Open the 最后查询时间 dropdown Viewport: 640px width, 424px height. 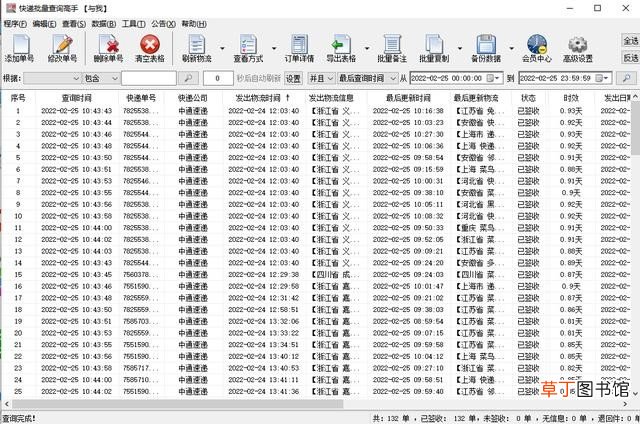click(367, 78)
